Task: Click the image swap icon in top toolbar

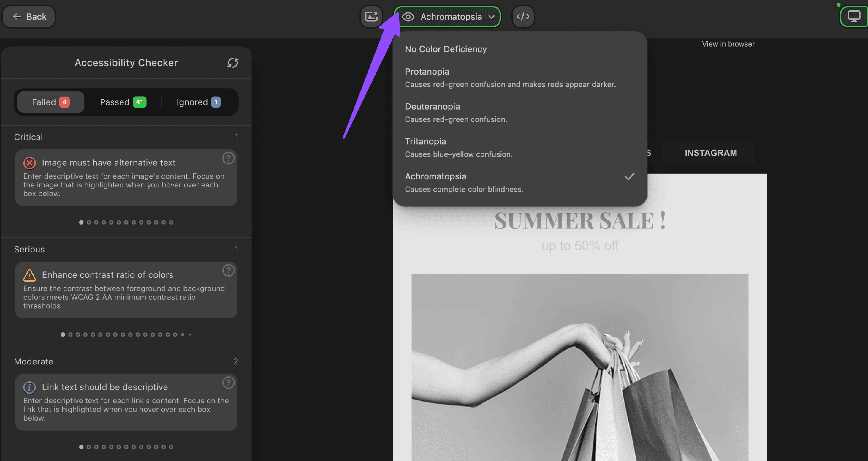Action: coord(371,16)
